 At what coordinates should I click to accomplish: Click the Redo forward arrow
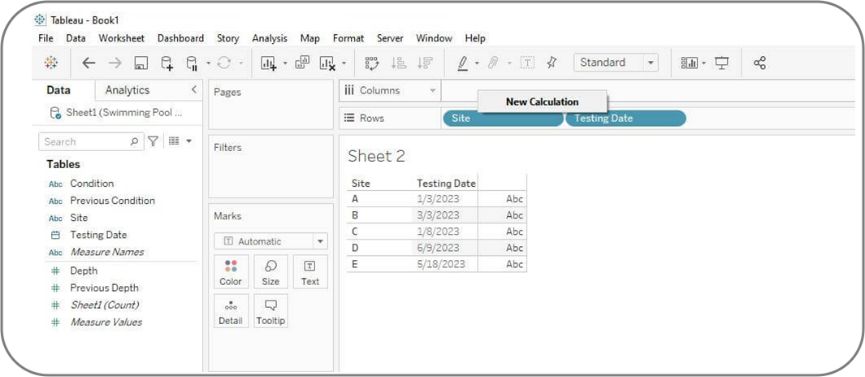point(115,63)
